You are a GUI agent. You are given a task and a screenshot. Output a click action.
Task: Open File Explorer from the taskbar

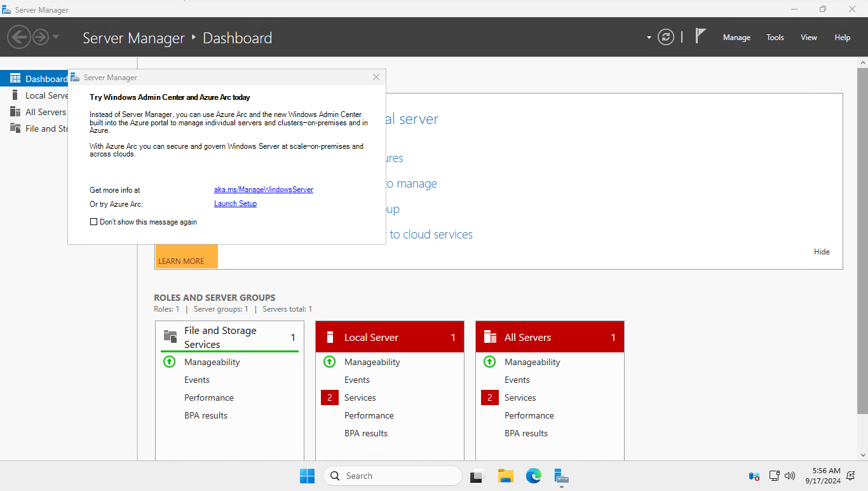505,476
